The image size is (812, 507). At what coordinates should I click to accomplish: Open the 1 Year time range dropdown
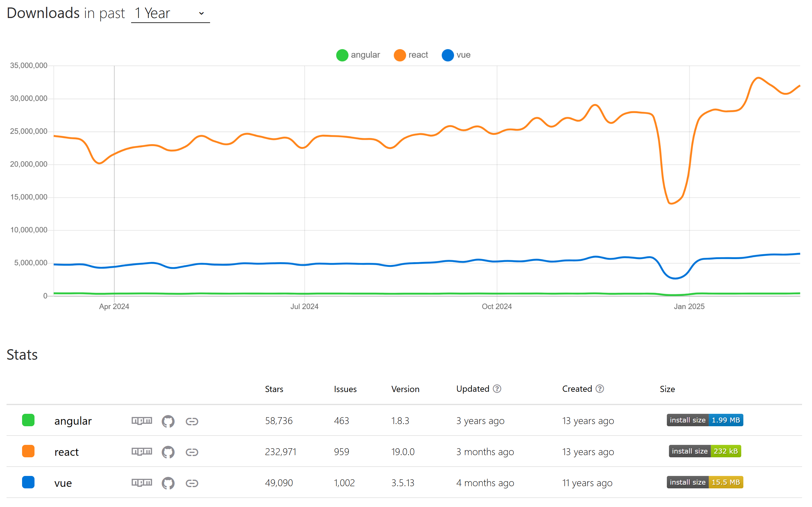(170, 13)
